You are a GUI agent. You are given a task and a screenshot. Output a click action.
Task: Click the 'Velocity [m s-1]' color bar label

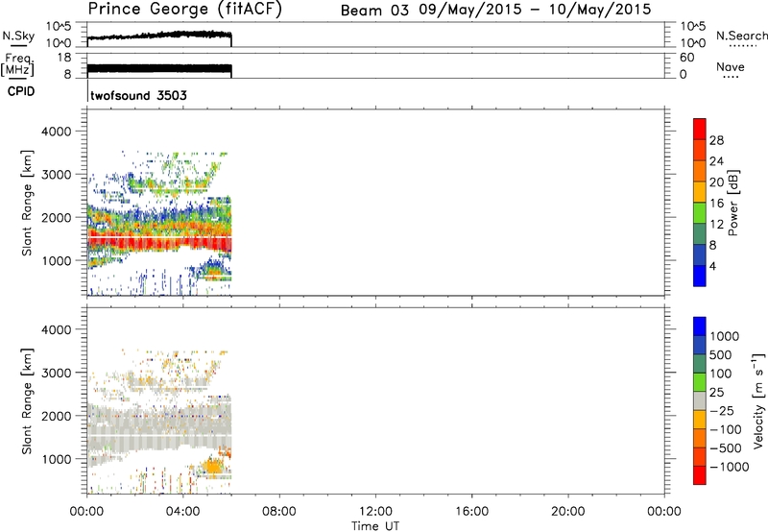pos(758,400)
